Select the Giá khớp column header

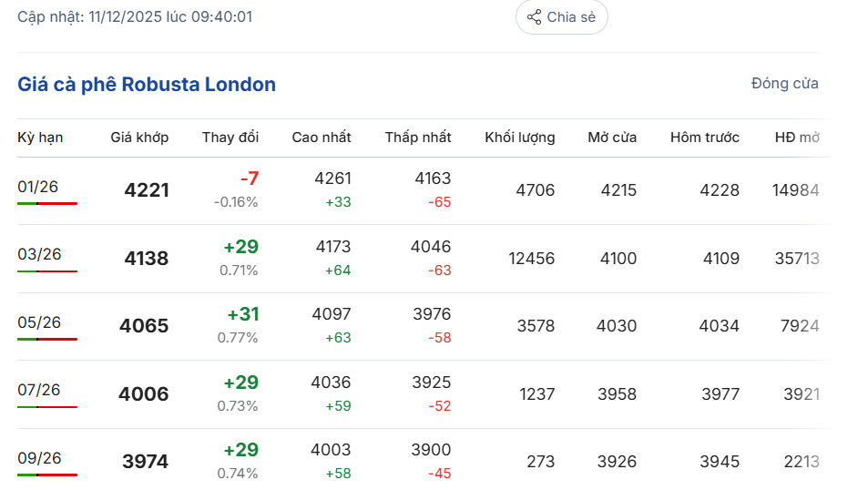139,138
